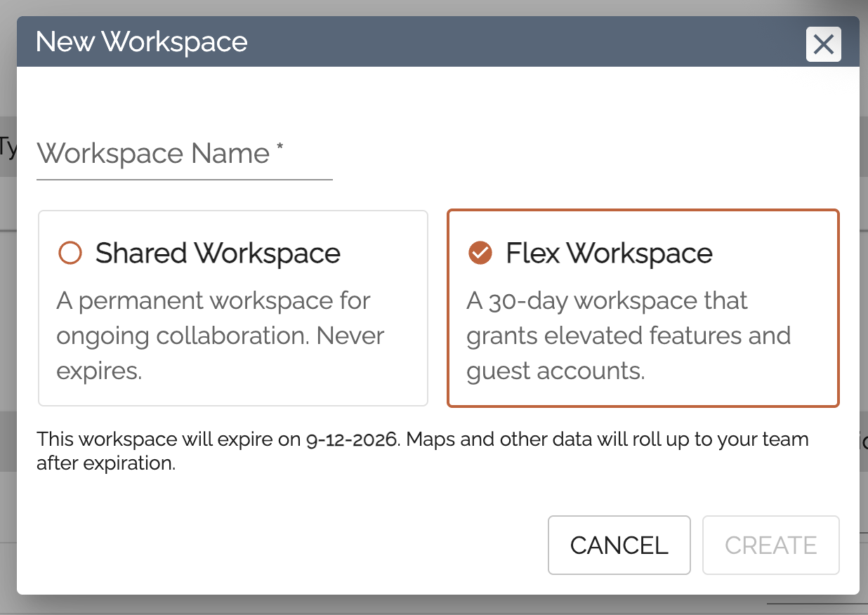This screenshot has height=615, width=868.
Task: Click the CANCEL button
Action: [619, 545]
